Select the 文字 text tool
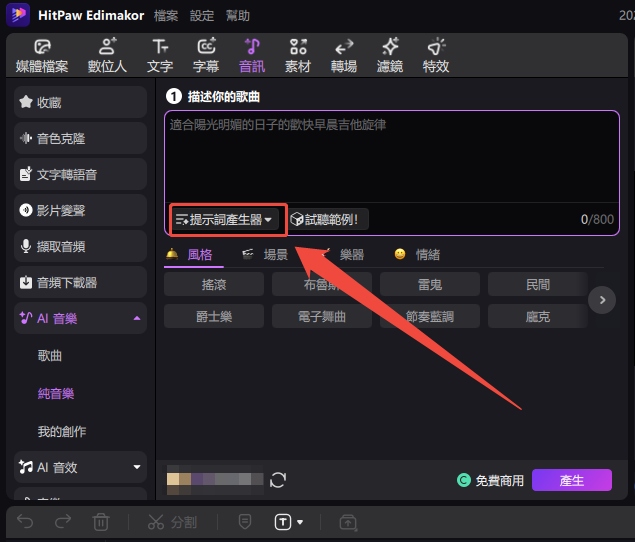Viewport: 635px width, 542px height. (160, 56)
